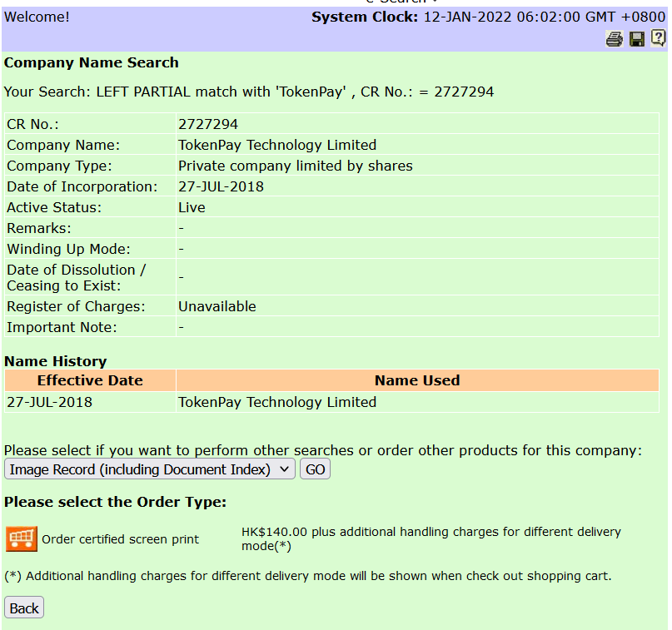The width and height of the screenshot is (672, 630).
Task: Click the 'Effective Date' column header
Action: pos(90,380)
